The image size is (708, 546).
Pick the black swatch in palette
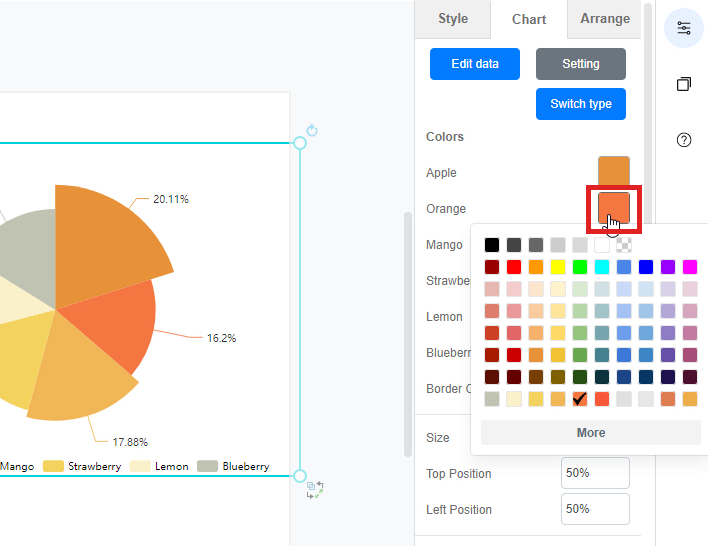click(492, 245)
